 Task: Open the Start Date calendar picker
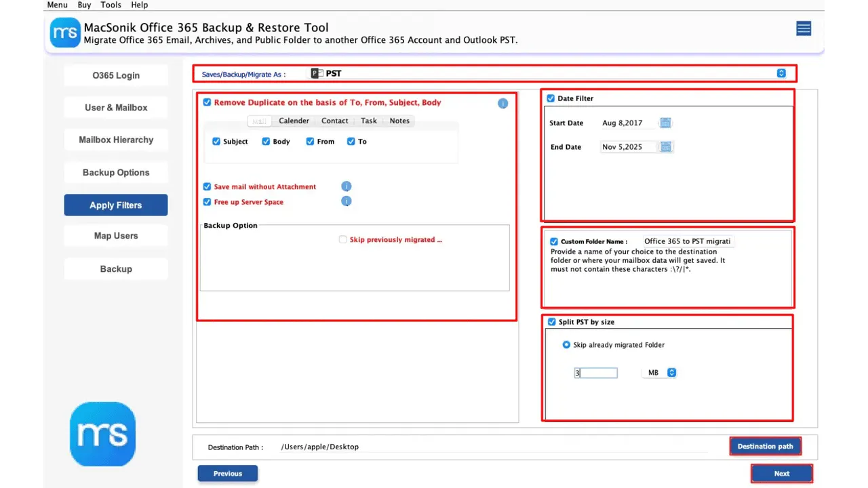665,123
